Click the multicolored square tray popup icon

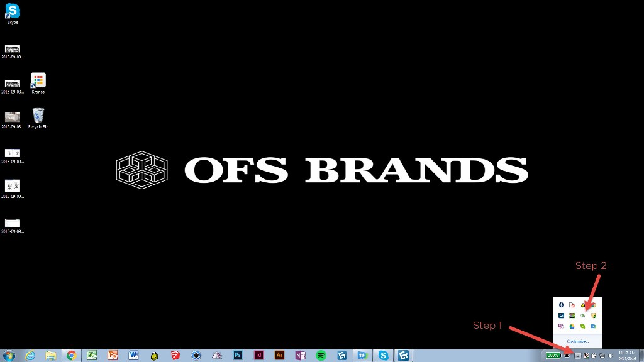[572, 315]
